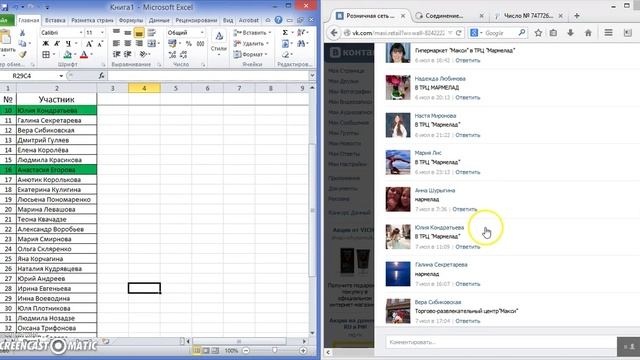Open the Name Box dropdown arrow
Screen dimensions: 640x360
pyautogui.click(x=61, y=76)
